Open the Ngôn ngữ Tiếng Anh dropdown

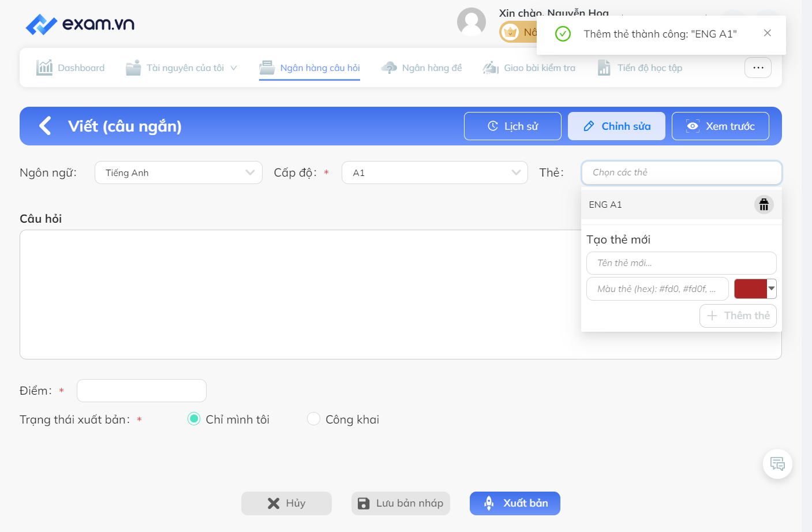178,173
